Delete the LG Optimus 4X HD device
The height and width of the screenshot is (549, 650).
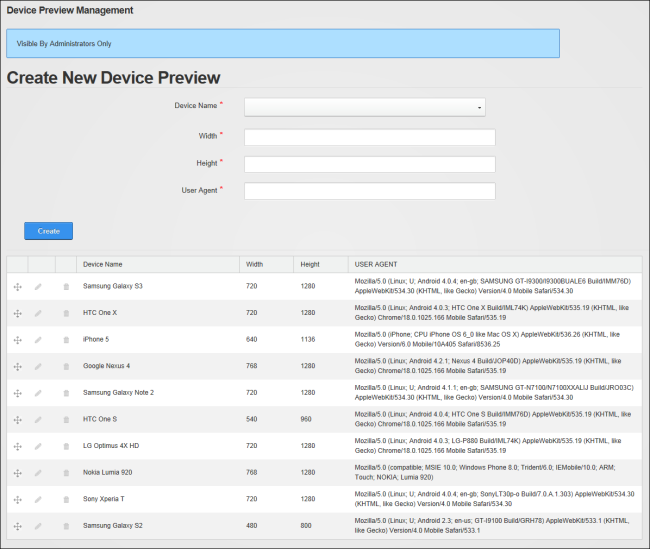coord(66,446)
